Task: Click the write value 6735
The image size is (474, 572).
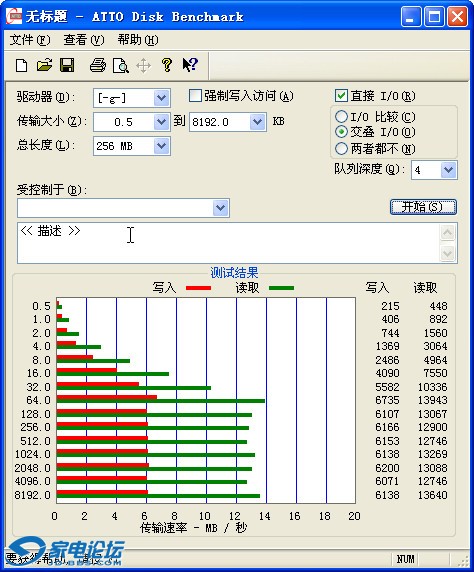Action: click(x=387, y=400)
